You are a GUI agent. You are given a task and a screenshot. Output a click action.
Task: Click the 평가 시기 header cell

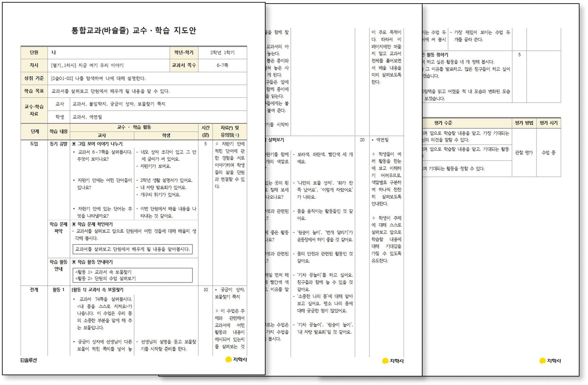click(x=549, y=123)
